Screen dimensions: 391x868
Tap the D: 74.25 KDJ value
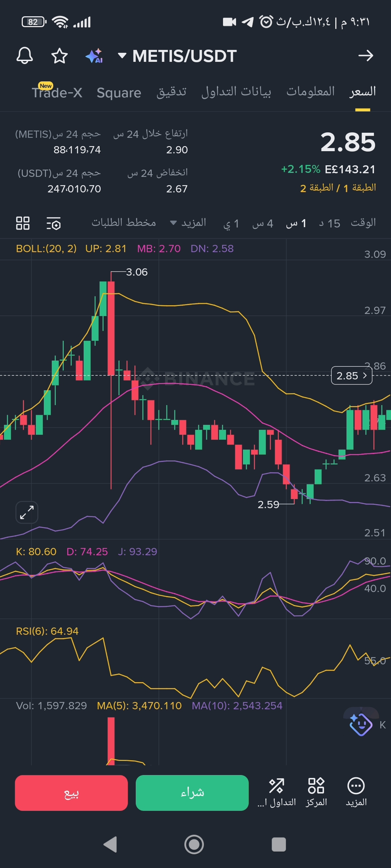pos(87,552)
